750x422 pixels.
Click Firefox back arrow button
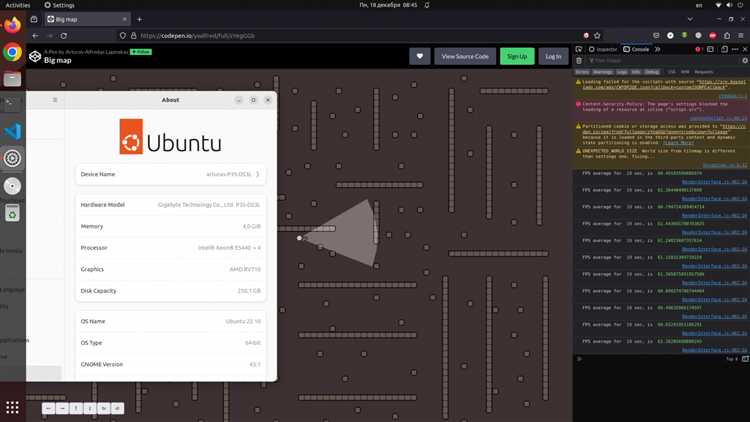click(x=35, y=35)
